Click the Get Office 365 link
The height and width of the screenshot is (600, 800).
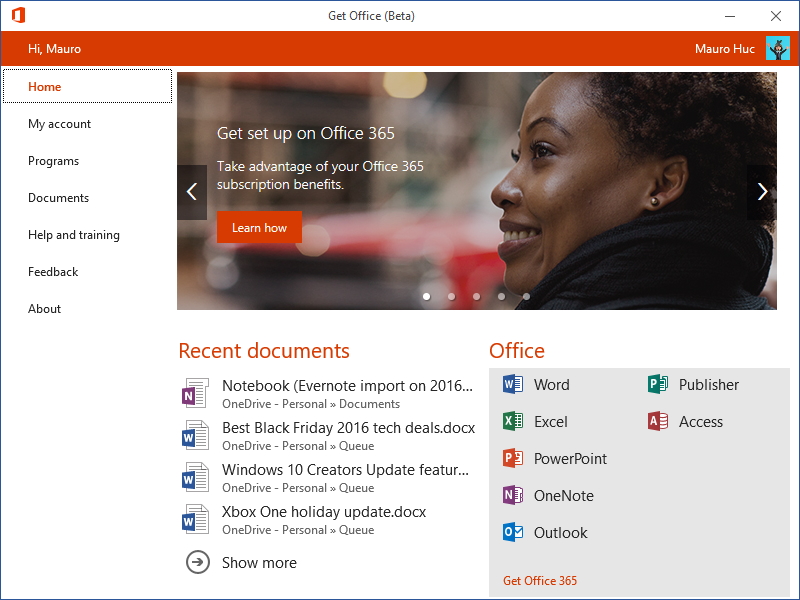click(539, 580)
